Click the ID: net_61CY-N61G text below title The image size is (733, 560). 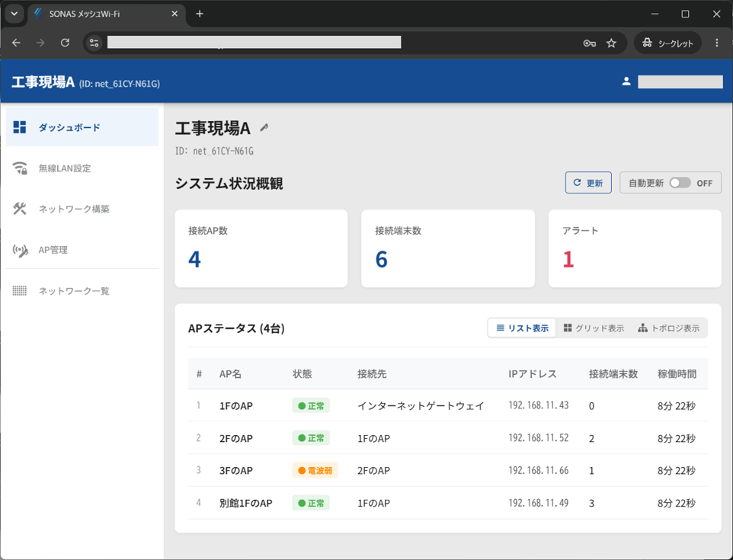tap(215, 151)
